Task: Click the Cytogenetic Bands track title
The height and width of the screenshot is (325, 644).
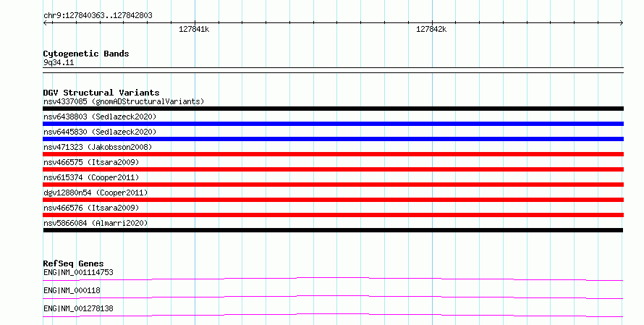Action: coord(86,54)
